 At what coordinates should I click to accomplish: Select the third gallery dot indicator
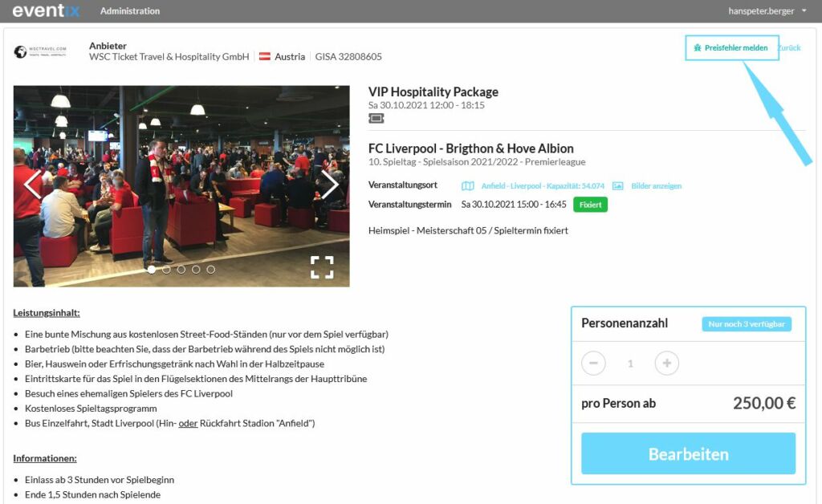coord(181,270)
